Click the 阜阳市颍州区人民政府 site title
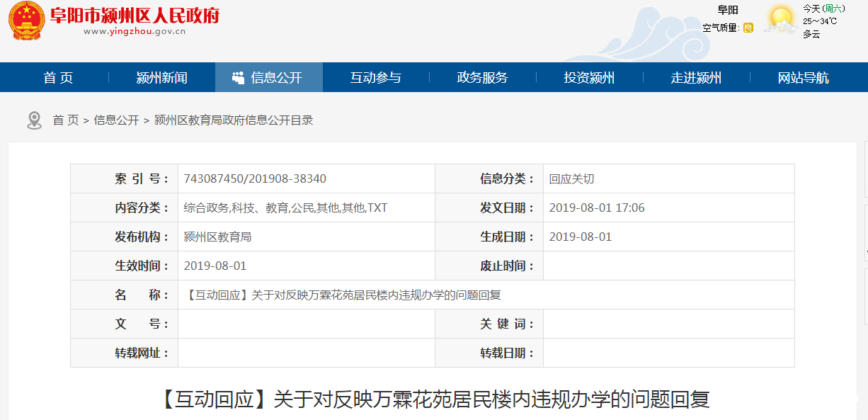This screenshot has width=868, height=420. (135, 15)
